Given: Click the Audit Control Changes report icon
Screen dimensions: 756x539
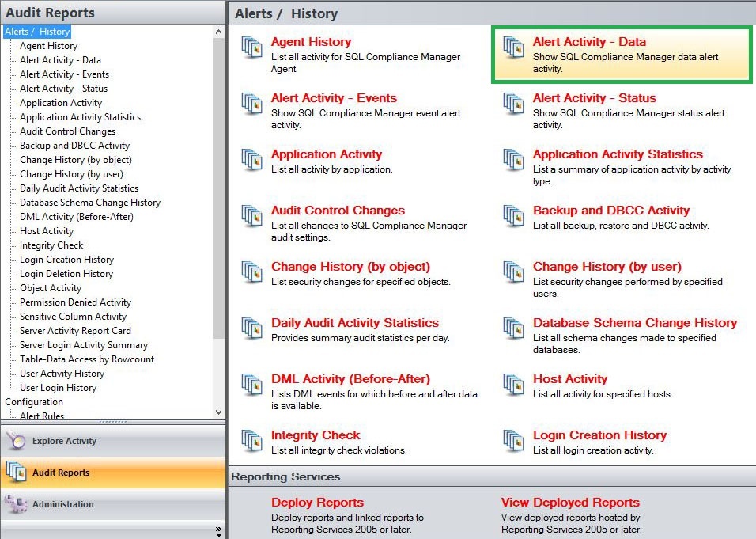Looking at the screenshot, I should pos(252,215).
